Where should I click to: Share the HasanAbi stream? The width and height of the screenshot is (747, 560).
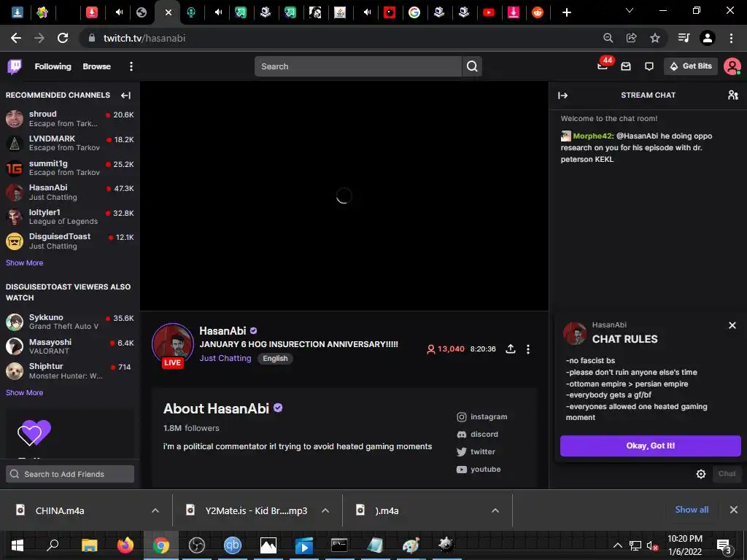tap(510, 349)
